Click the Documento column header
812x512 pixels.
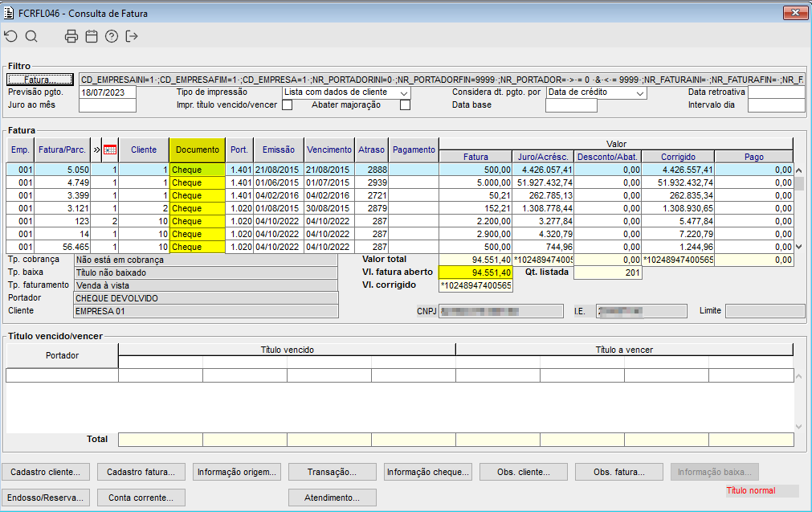[198, 150]
